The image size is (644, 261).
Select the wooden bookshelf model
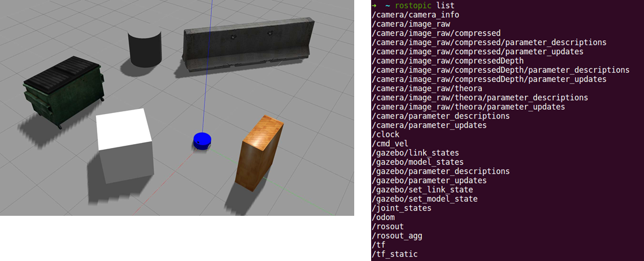point(259,153)
